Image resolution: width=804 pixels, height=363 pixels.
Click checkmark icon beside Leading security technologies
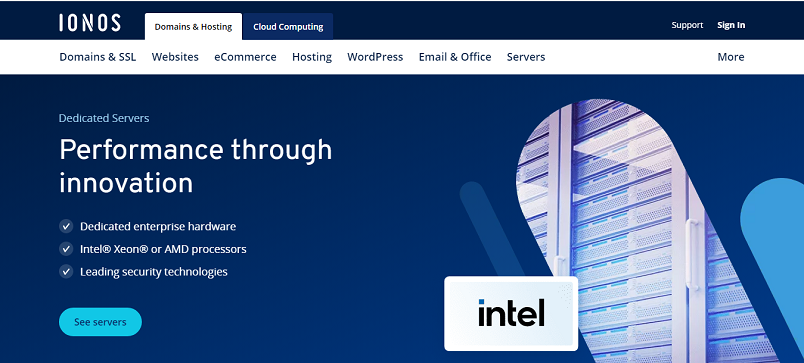pyautogui.click(x=66, y=272)
